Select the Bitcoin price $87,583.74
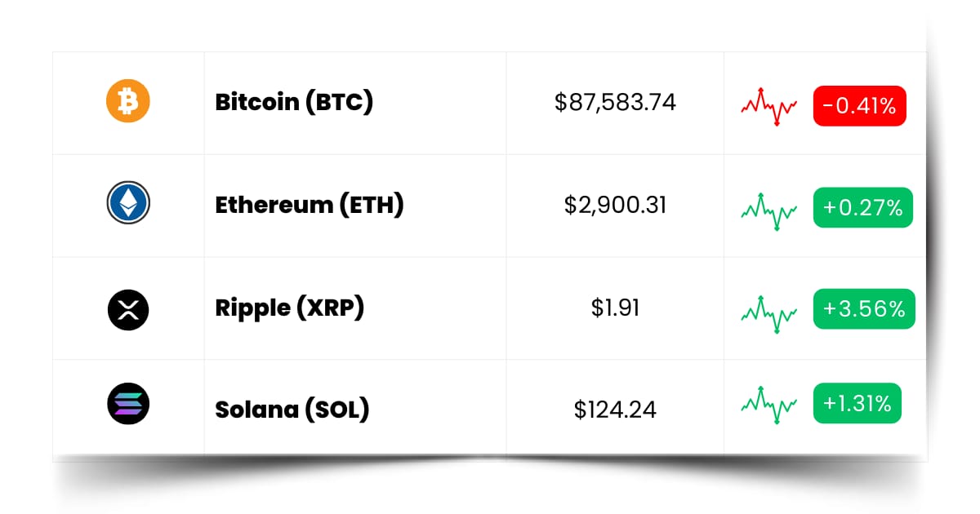The height and width of the screenshot is (514, 980). point(615,103)
